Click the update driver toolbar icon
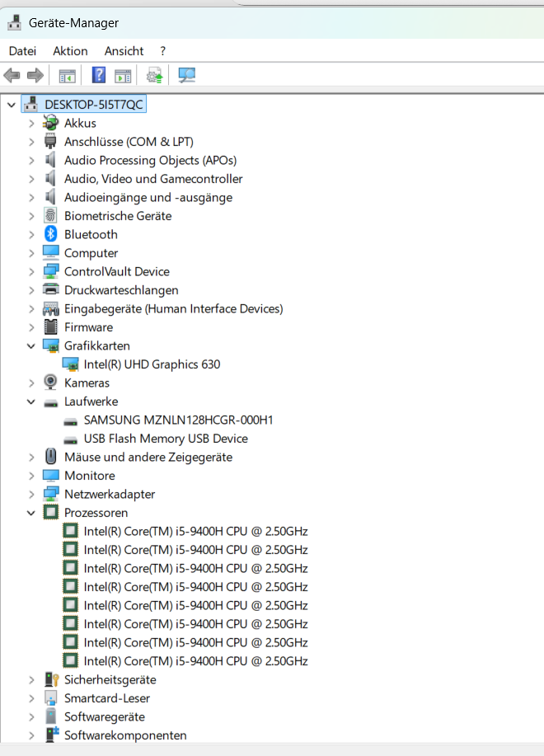544x756 pixels. (155, 75)
